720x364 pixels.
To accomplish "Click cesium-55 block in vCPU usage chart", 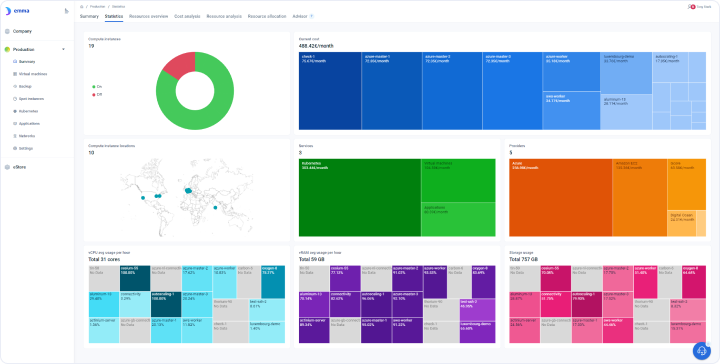I will tap(135, 278).
